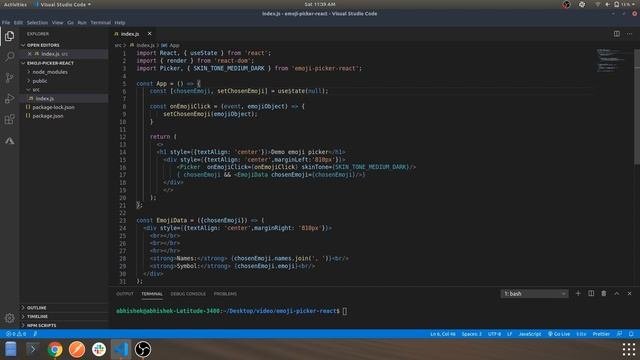This screenshot has width=640, height=360.
Task: Show Applications grid in the dock
Action: (629, 349)
